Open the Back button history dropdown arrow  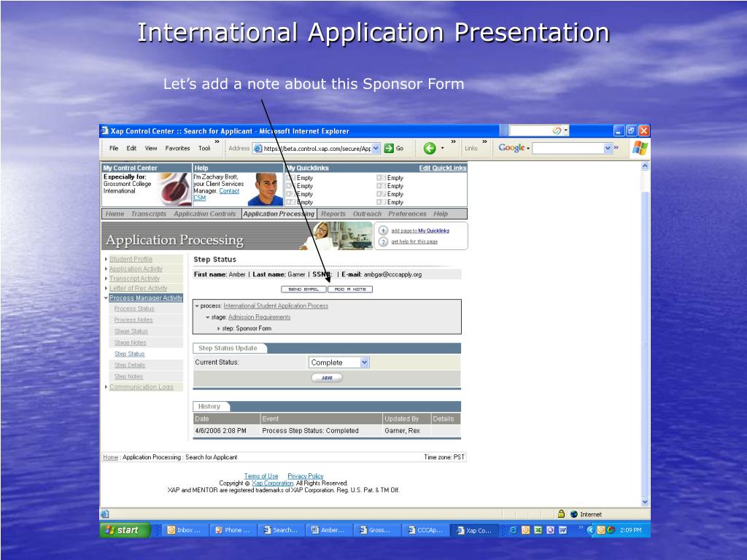pos(442,148)
